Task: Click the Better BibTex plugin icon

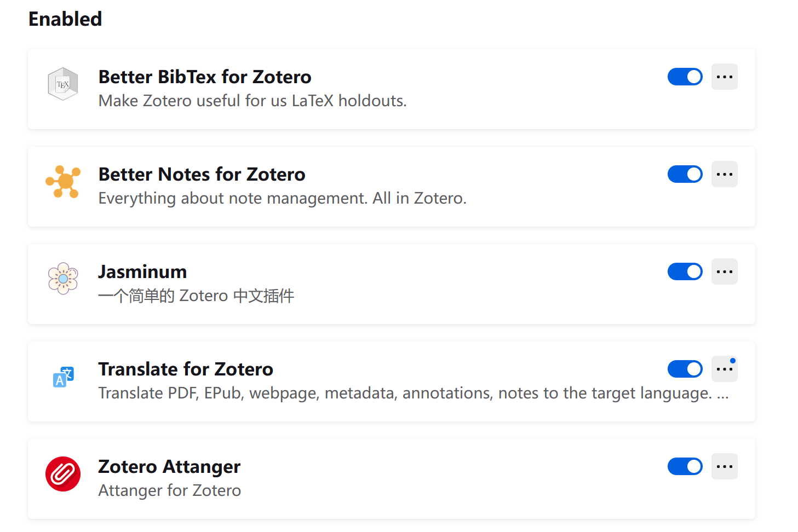Action: tap(62, 83)
